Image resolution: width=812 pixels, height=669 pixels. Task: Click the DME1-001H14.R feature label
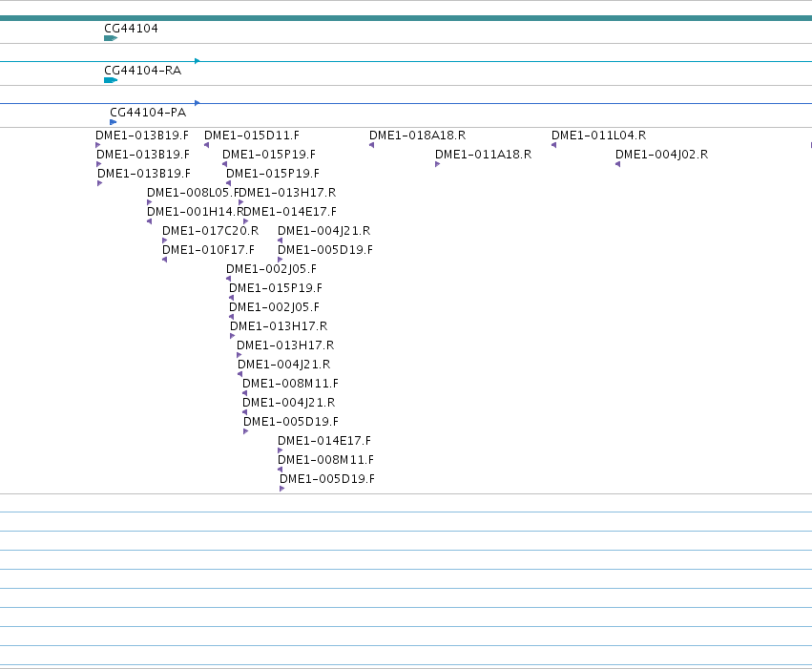[x=195, y=212]
